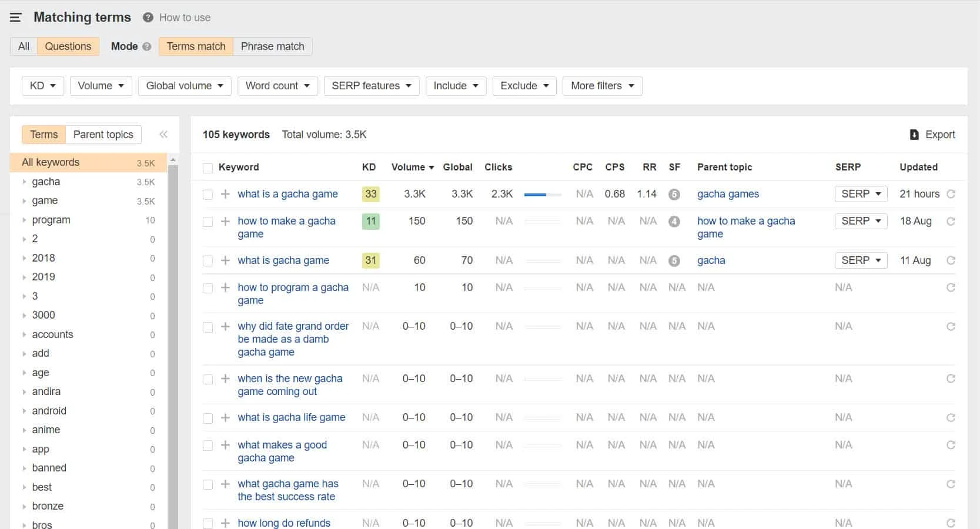This screenshot has height=529, width=980.
Task: Switch to the Questions tab
Action: pos(68,46)
